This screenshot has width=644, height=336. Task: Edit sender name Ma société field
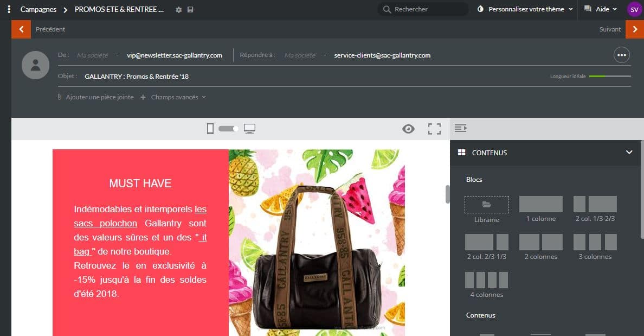click(x=92, y=55)
